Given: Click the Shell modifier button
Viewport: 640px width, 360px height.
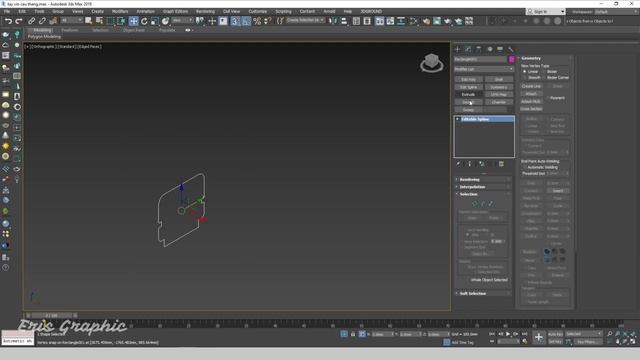Looking at the screenshot, I should pyautogui.click(x=499, y=80).
